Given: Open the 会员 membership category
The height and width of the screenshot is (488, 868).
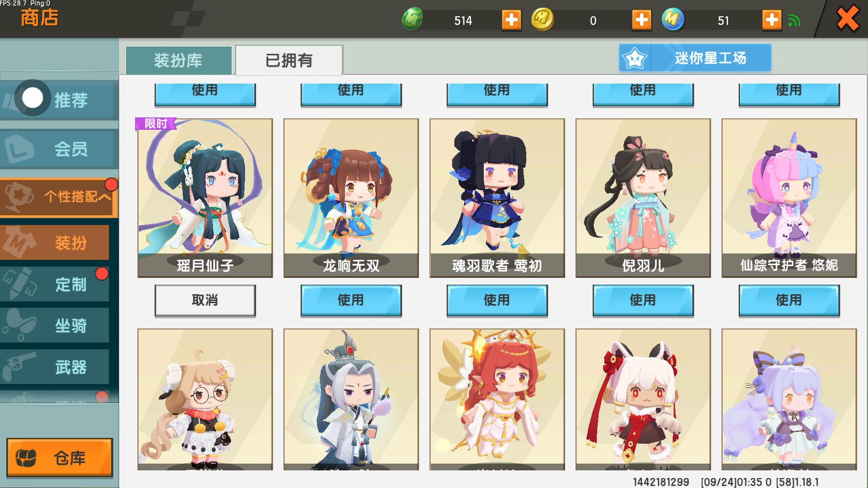Looking at the screenshot, I should coord(58,149).
